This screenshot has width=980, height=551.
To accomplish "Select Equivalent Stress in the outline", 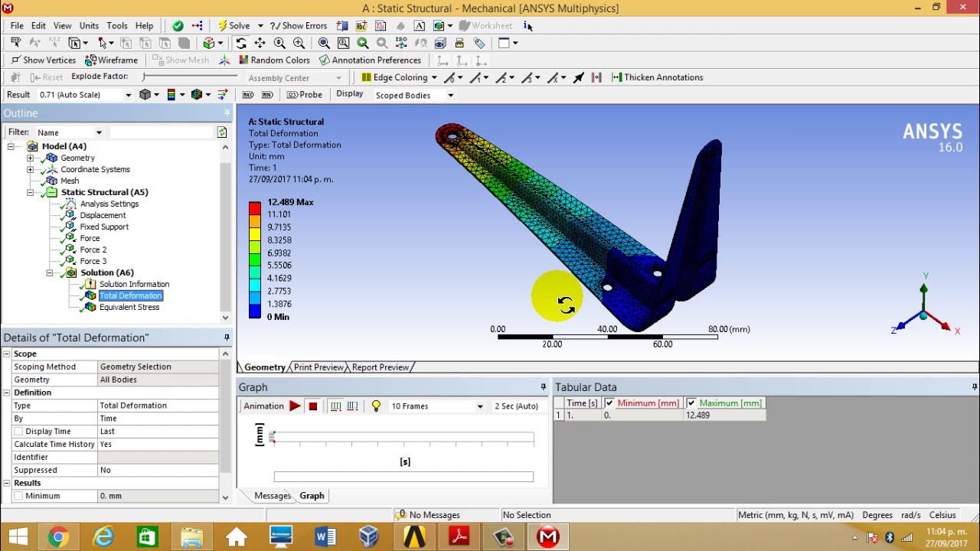I will pos(129,308).
